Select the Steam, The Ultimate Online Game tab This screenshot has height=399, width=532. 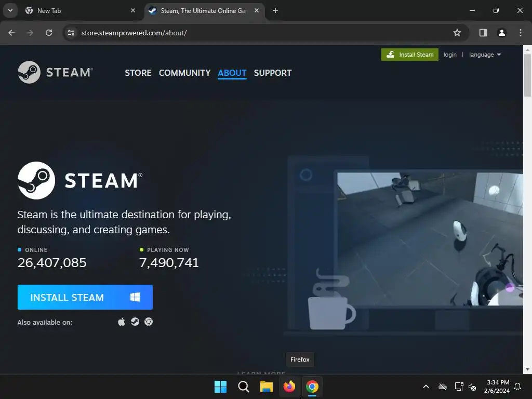pos(204,10)
